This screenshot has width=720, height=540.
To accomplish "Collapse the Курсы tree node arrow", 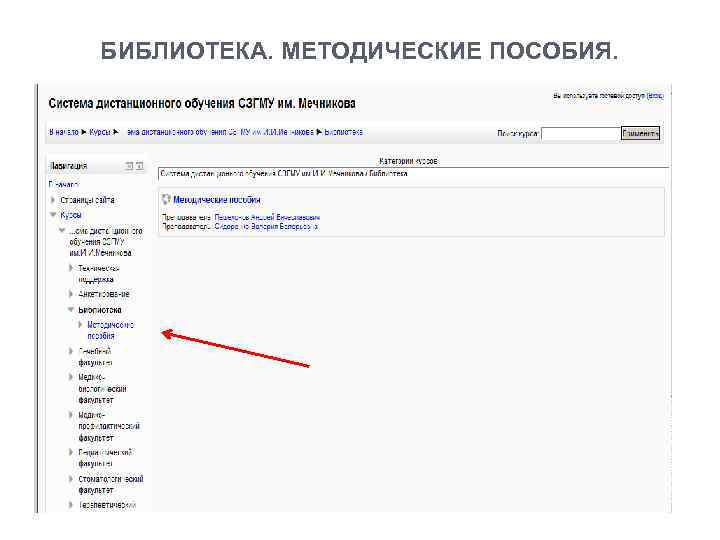I will (x=53, y=214).
